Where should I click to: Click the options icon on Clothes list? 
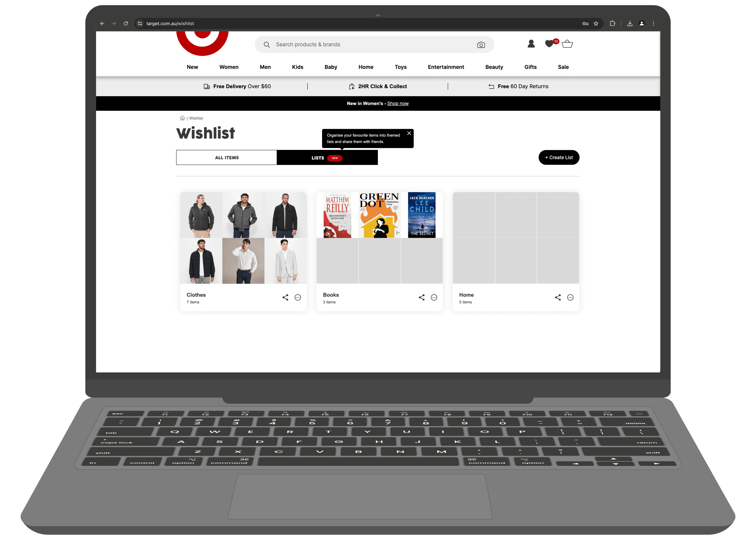(x=298, y=298)
